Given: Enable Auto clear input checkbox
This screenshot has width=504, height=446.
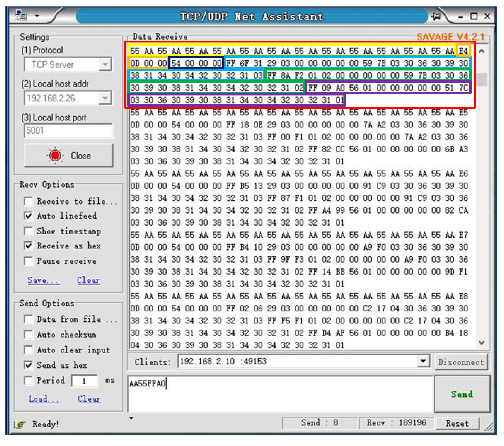Looking at the screenshot, I should pos(29,350).
